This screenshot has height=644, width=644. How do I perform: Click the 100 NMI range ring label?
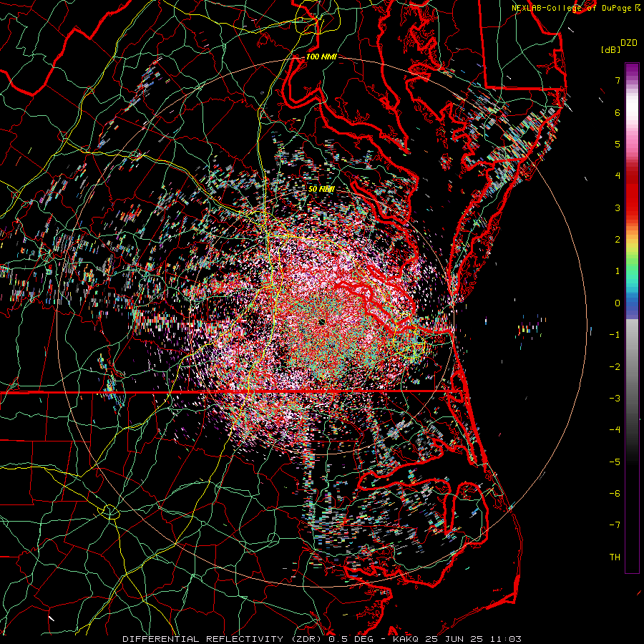[321, 57]
